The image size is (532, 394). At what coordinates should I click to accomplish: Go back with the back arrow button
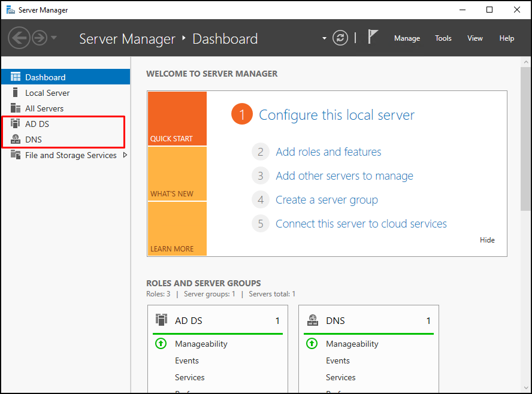19,38
